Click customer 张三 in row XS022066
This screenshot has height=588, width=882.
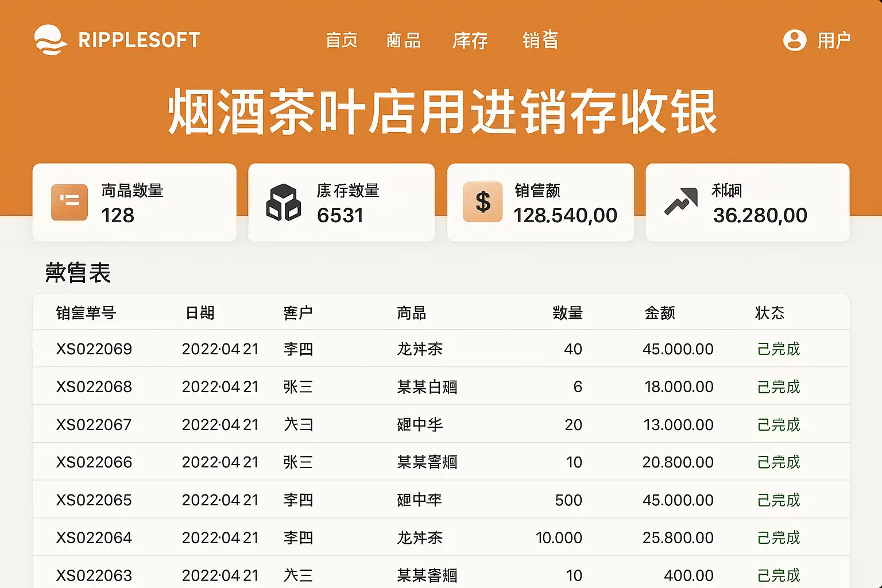click(298, 462)
